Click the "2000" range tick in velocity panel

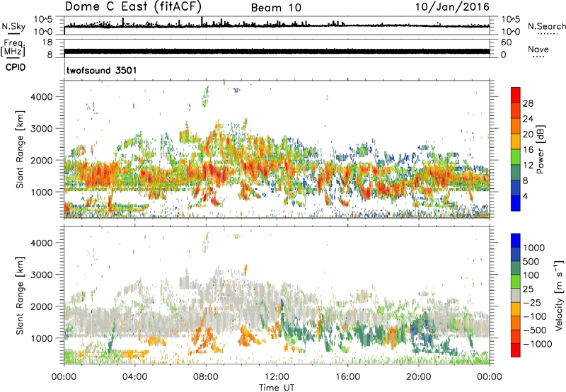pos(42,306)
